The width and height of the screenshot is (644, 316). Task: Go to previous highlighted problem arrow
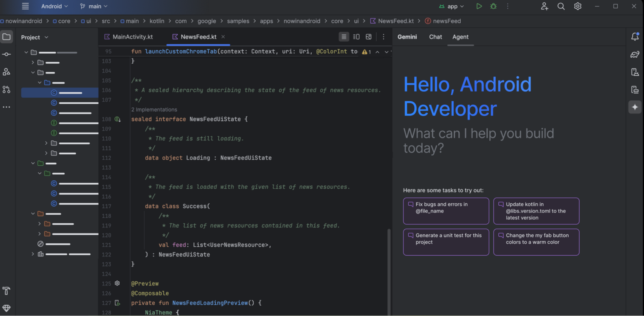[x=377, y=52]
